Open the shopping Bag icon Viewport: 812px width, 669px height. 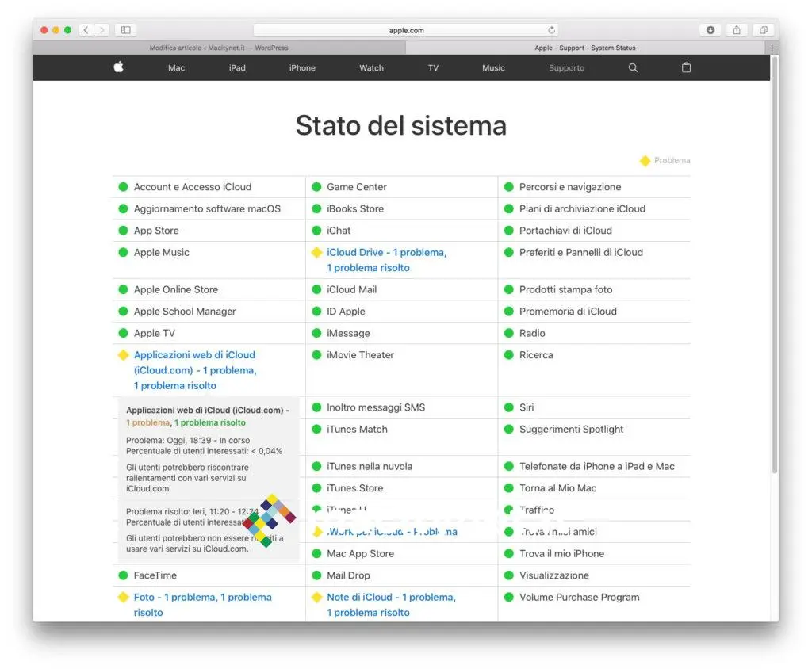pyautogui.click(x=686, y=68)
